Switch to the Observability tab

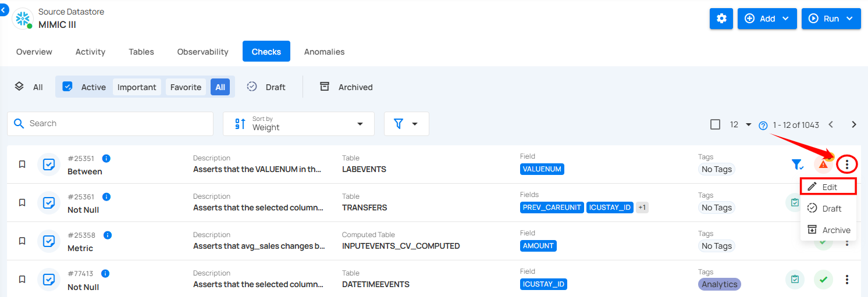click(202, 52)
